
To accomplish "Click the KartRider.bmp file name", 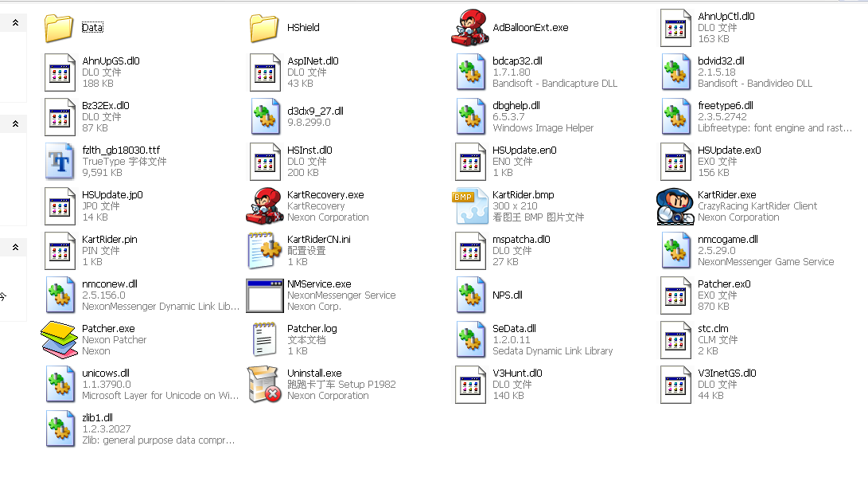I will point(523,195).
